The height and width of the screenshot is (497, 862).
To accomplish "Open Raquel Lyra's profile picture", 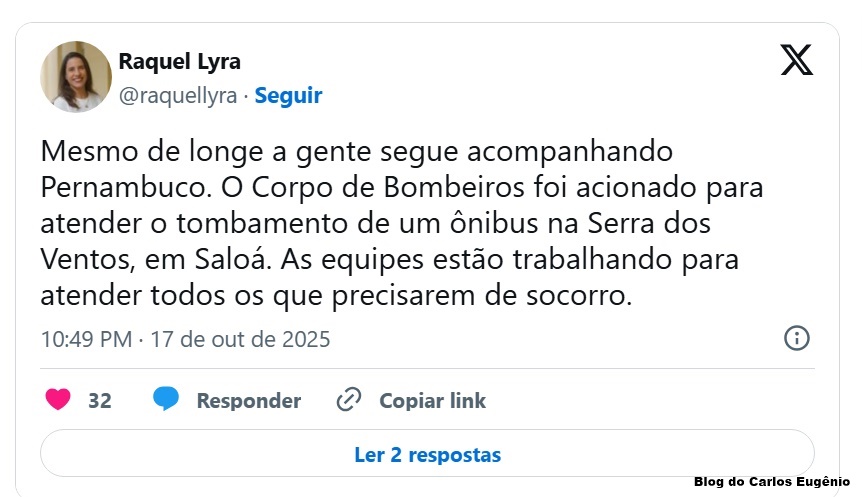I will [x=76, y=76].
